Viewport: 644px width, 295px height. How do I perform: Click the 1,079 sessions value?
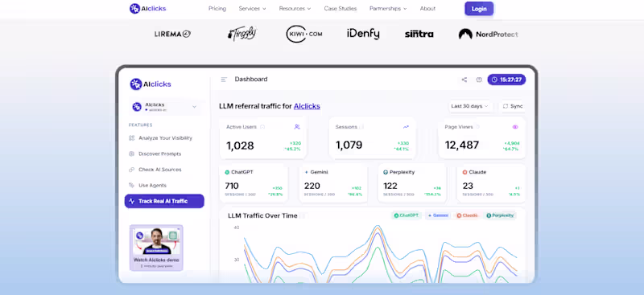click(349, 145)
